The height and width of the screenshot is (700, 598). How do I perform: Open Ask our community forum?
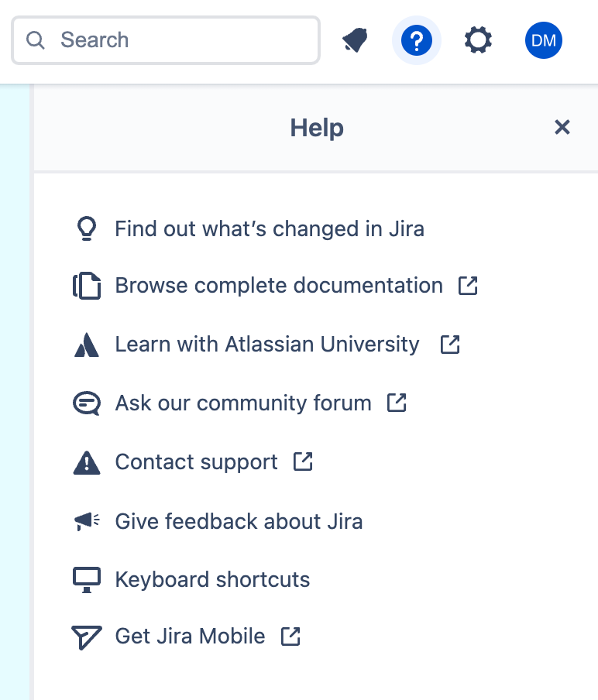point(242,403)
